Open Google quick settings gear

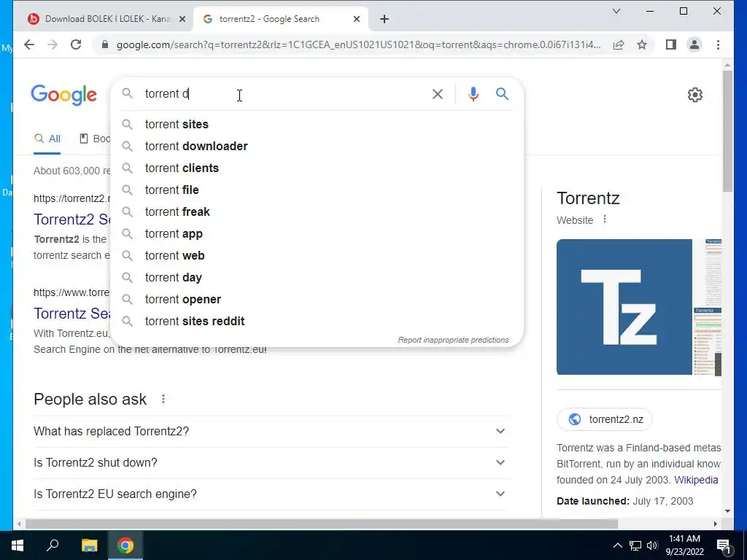(x=695, y=95)
